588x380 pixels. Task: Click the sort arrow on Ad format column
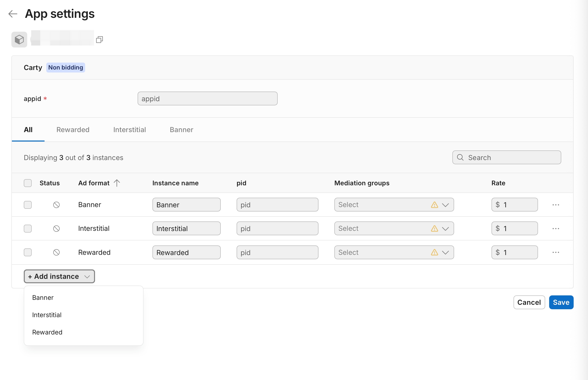click(117, 183)
